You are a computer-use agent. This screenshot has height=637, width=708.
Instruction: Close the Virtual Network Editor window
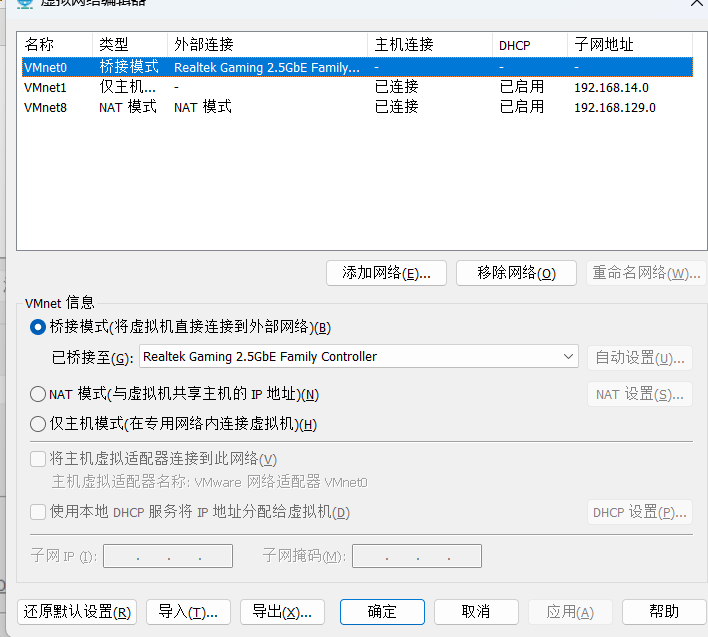click(x=697, y=3)
